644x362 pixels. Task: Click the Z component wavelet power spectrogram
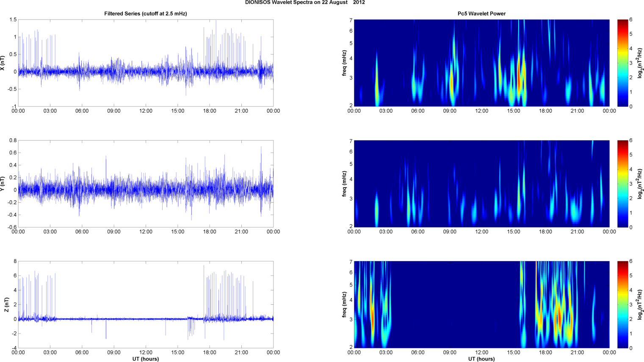click(481, 305)
